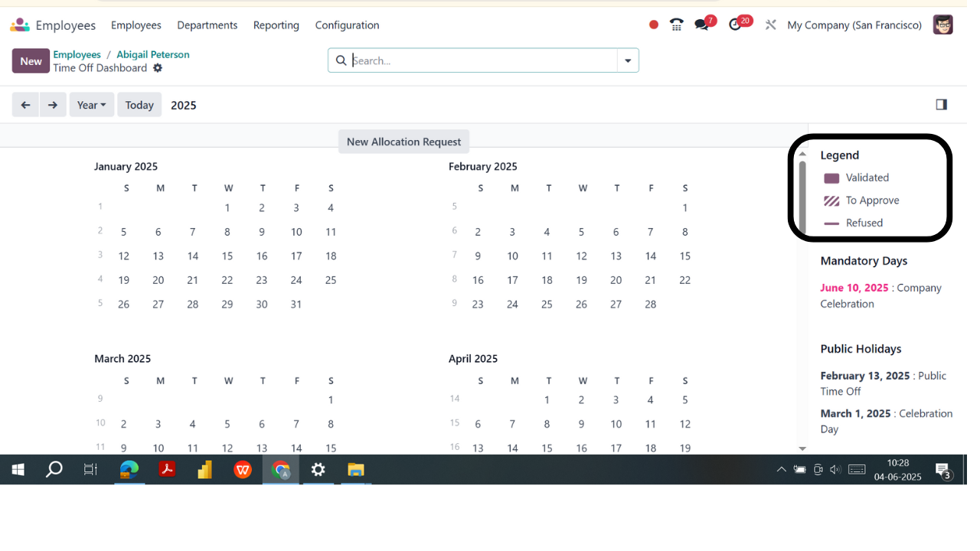Click the New Allocation Request button
Screen dimensions: 980x551
[x=403, y=142]
